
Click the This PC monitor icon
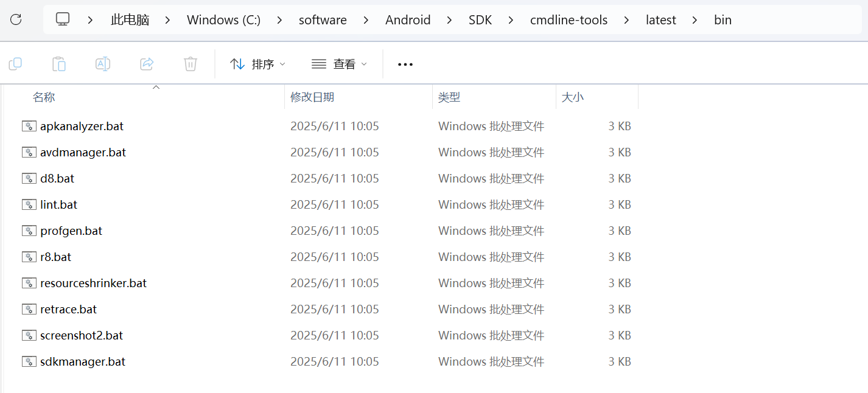[63, 20]
